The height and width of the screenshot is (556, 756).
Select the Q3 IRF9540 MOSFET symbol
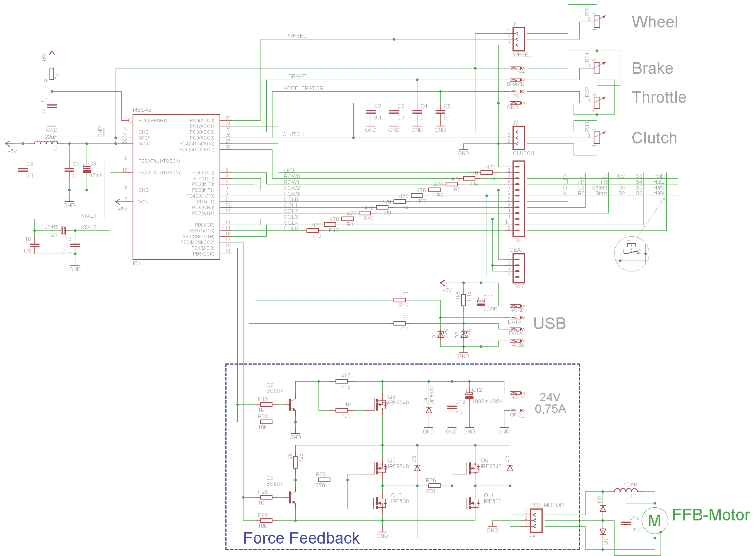pos(380,404)
